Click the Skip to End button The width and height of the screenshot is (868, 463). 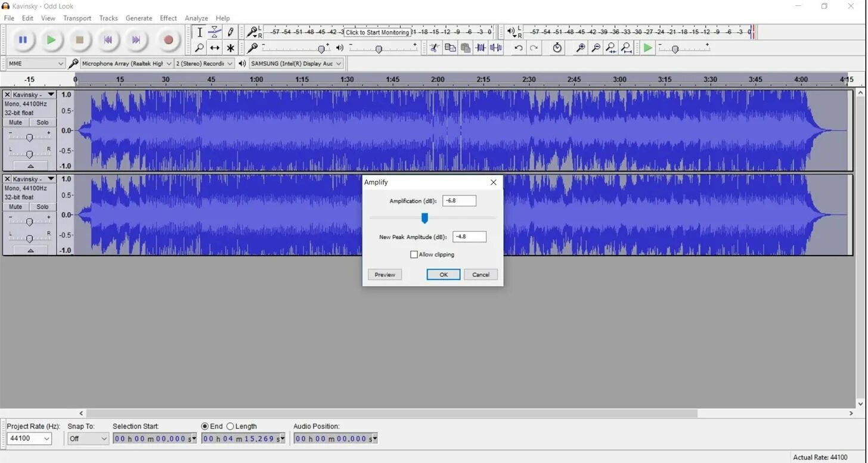click(137, 40)
